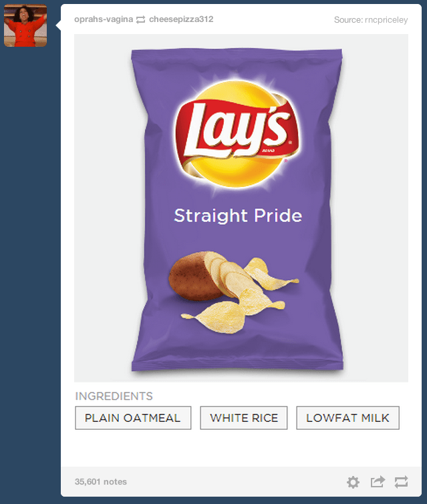Visit the oprahs-vagina blog link
Image resolution: width=427 pixels, height=504 pixels.
[104, 19]
